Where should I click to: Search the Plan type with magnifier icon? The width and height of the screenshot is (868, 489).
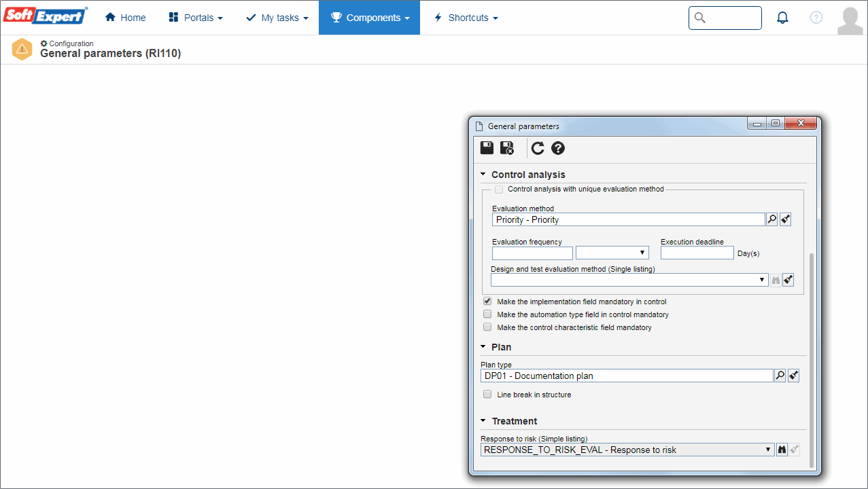[780, 376]
